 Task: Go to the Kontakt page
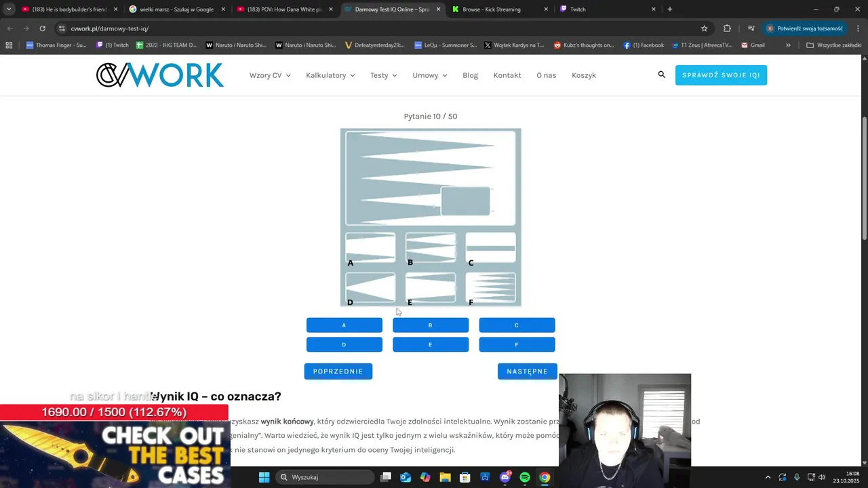point(507,75)
